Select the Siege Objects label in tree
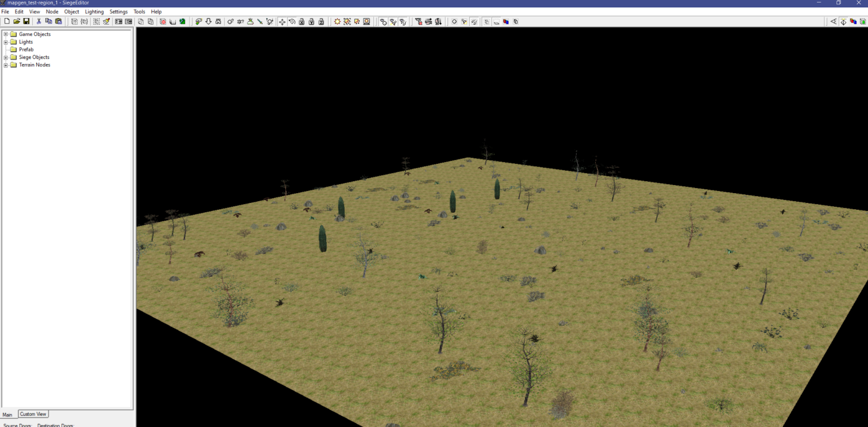The height and width of the screenshot is (427, 868). (34, 57)
